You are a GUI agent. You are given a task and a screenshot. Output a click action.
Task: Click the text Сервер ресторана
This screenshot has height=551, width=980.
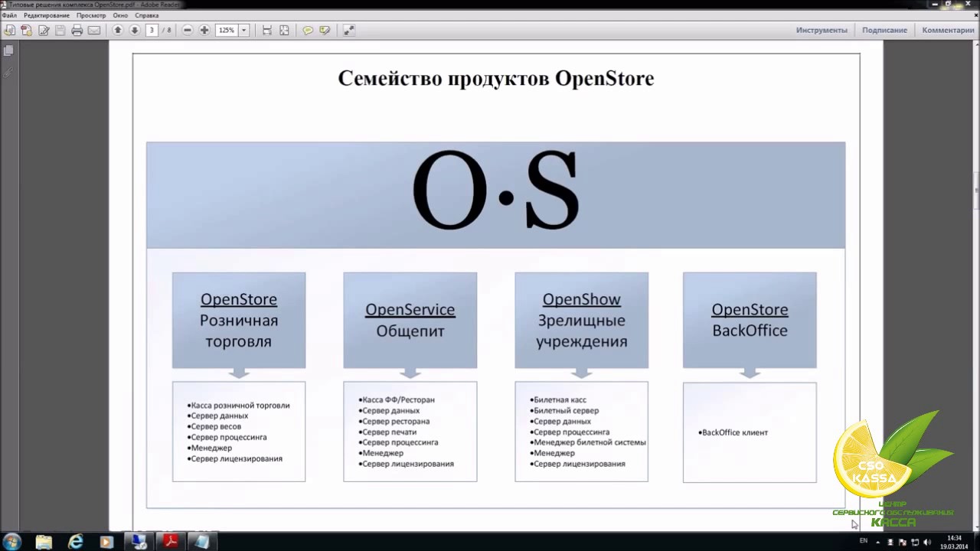[x=396, y=421]
